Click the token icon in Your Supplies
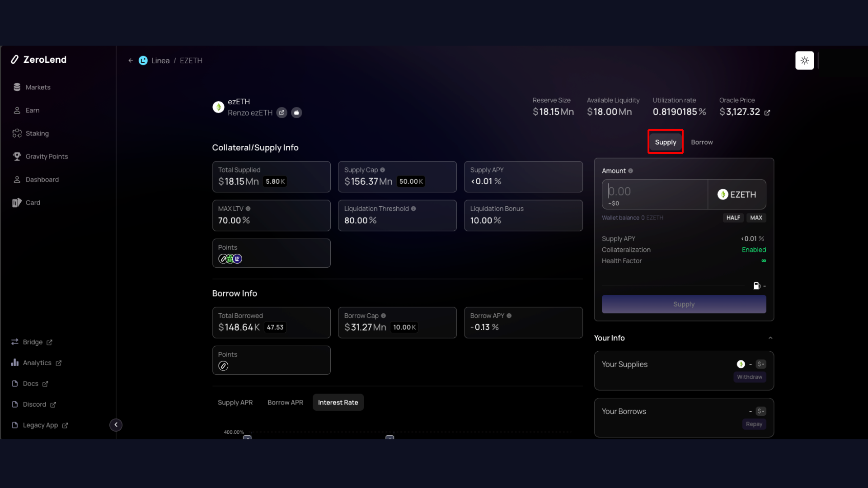The height and width of the screenshot is (488, 868). pyautogui.click(x=741, y=364)
